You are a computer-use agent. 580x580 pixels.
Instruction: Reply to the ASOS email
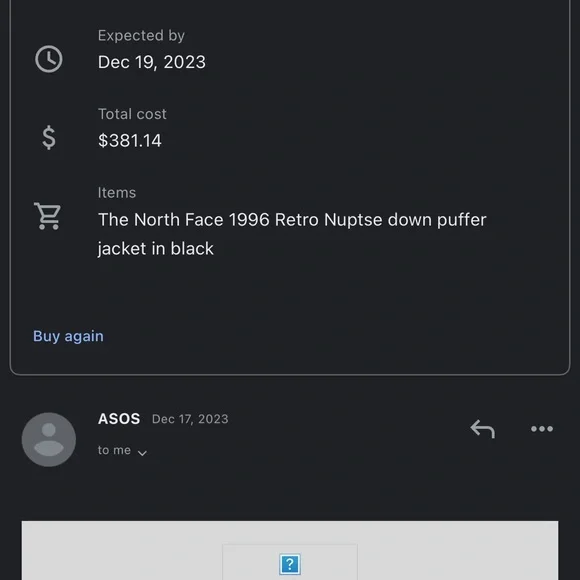coord(482,429)
